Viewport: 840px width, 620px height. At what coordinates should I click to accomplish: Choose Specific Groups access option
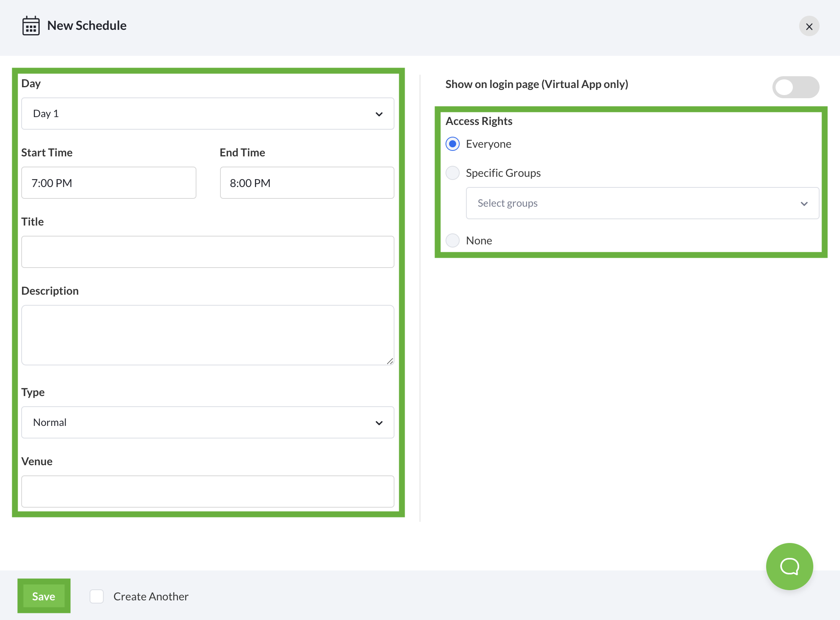point(453,173)
